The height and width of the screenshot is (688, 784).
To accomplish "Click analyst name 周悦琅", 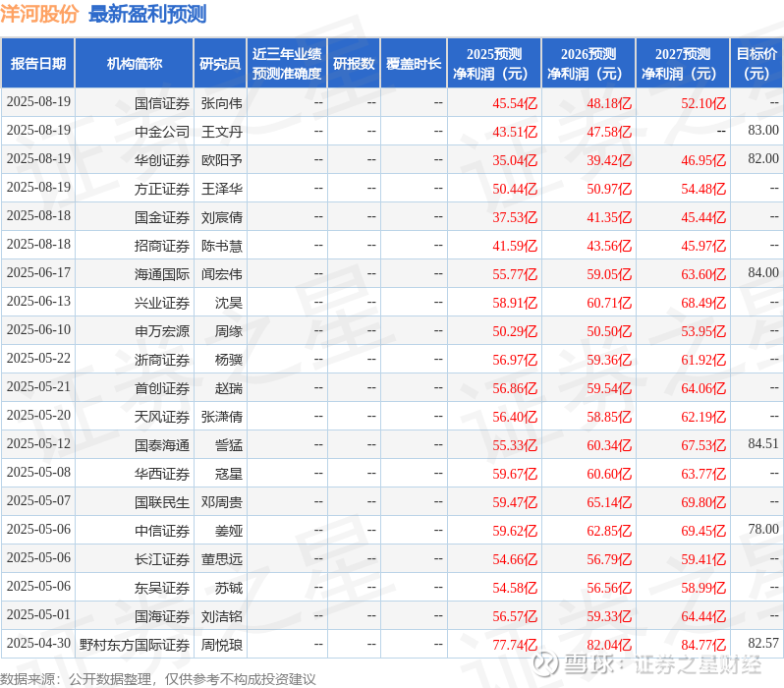I will click(221, 646).
